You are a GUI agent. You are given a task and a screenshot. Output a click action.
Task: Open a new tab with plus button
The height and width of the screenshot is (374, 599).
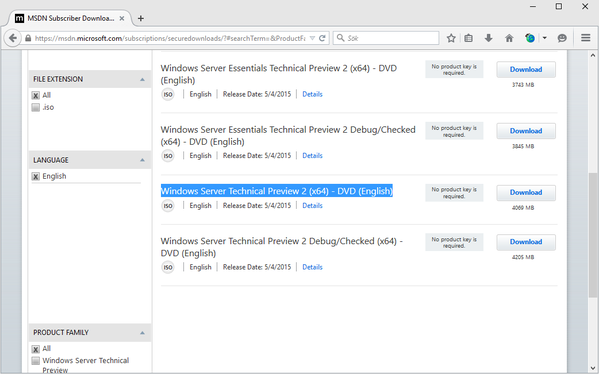point(141,18)
